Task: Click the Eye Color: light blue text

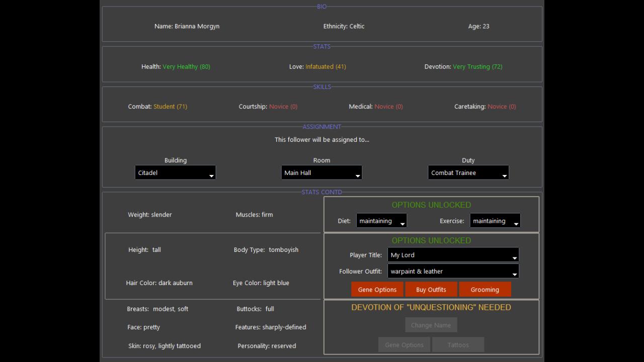Action: click(261, 283)
